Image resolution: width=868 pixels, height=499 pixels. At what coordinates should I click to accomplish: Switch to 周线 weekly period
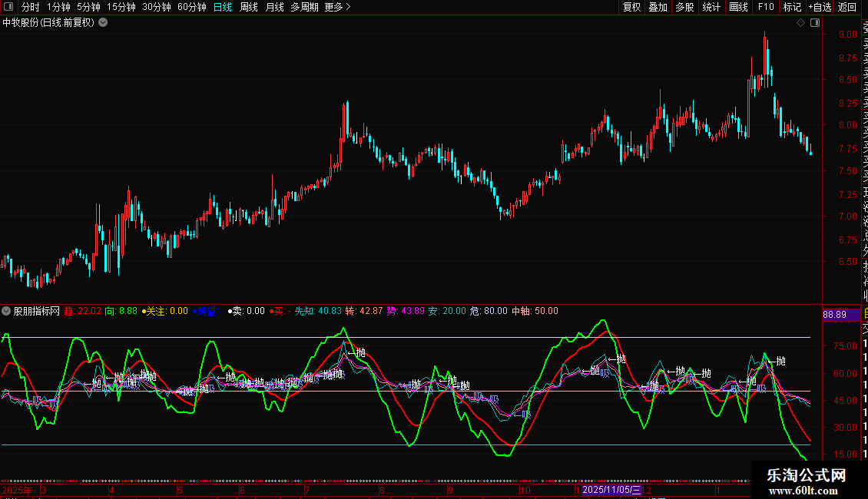(249, 7)
